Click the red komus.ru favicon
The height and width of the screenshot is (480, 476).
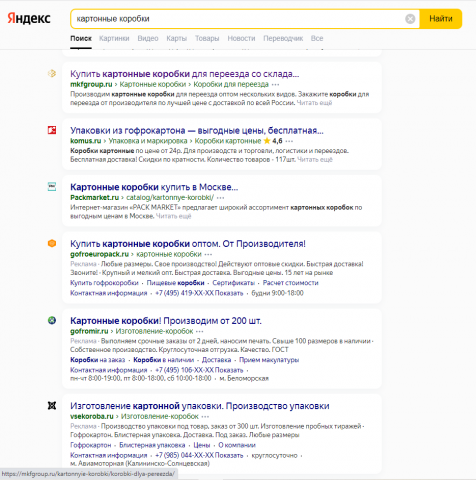coord(52,130)
